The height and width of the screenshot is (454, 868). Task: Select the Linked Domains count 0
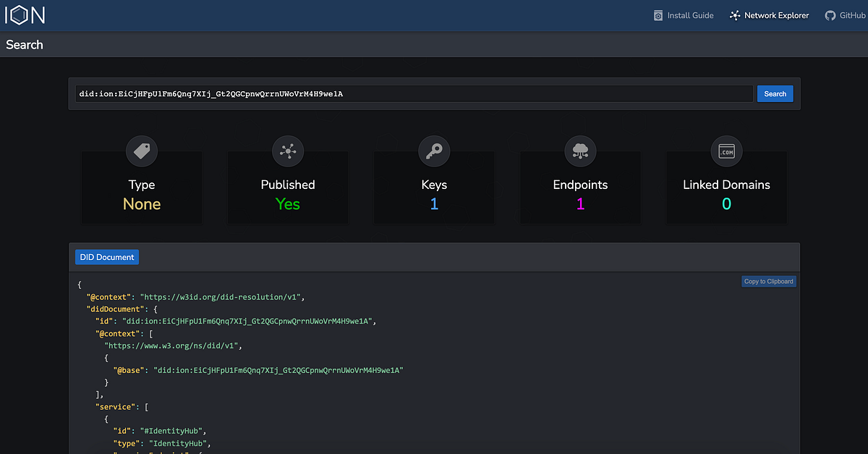[x=726, y=203]
